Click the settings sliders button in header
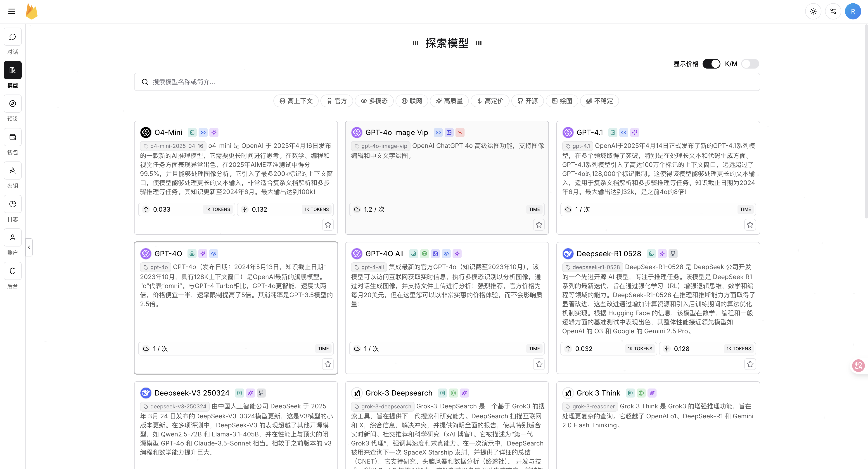The width and height of the screenshot is (868, 469). tap(833, 12)
